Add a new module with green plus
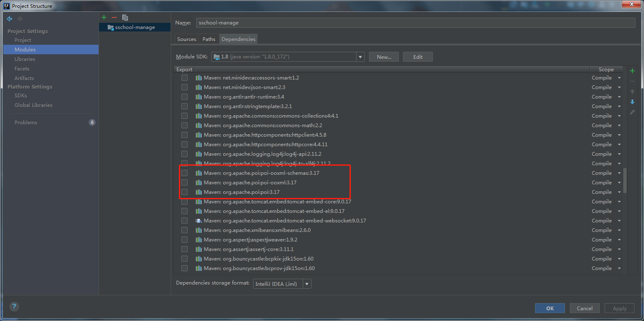This screenshot has height=321, width=644. coord(104,17)
